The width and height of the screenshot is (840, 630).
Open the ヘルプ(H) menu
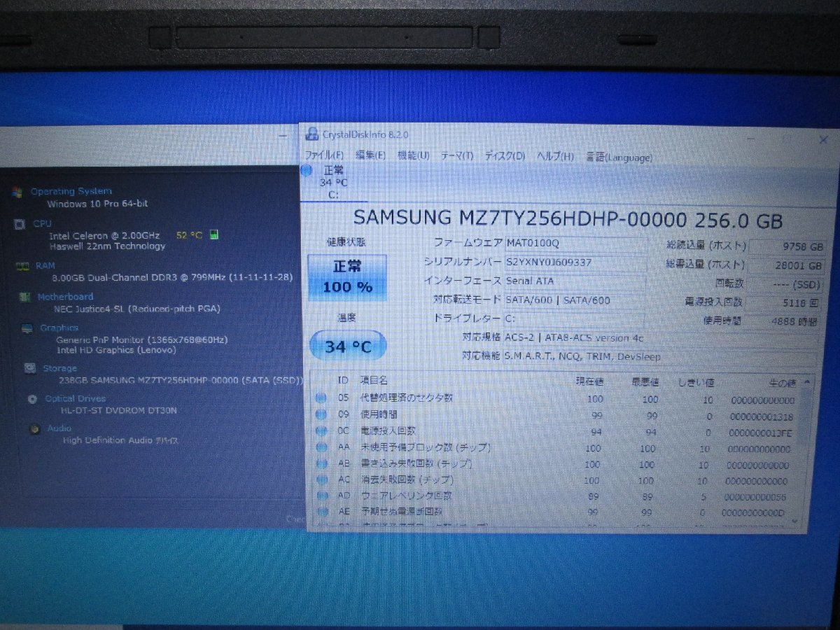[556, 157]
